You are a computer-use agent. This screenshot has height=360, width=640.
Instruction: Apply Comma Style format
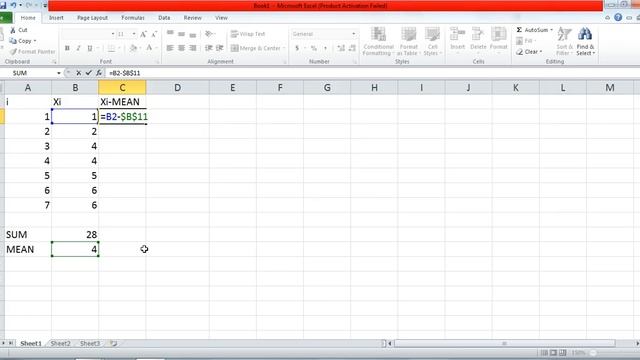[x=325, y=48]
